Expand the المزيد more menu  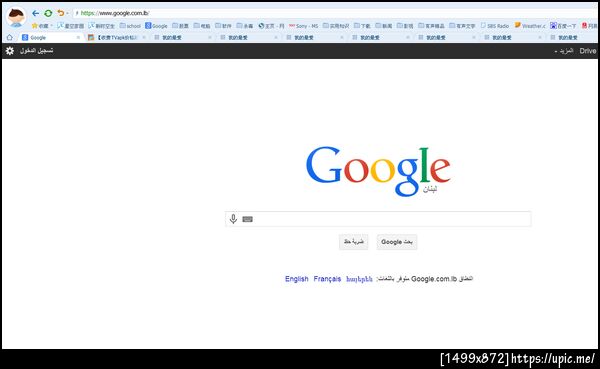coord(564,51)
